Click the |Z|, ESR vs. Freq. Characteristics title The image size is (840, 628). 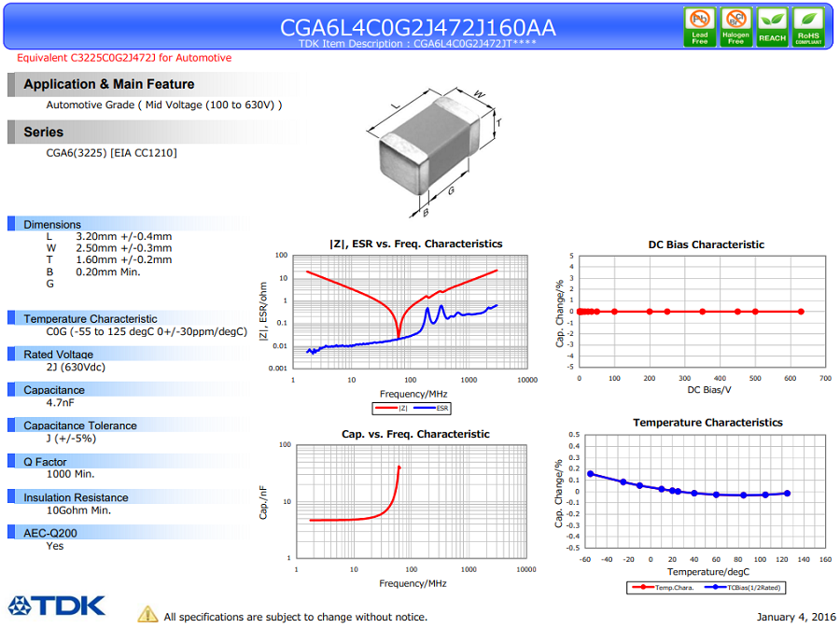point(415,244)
